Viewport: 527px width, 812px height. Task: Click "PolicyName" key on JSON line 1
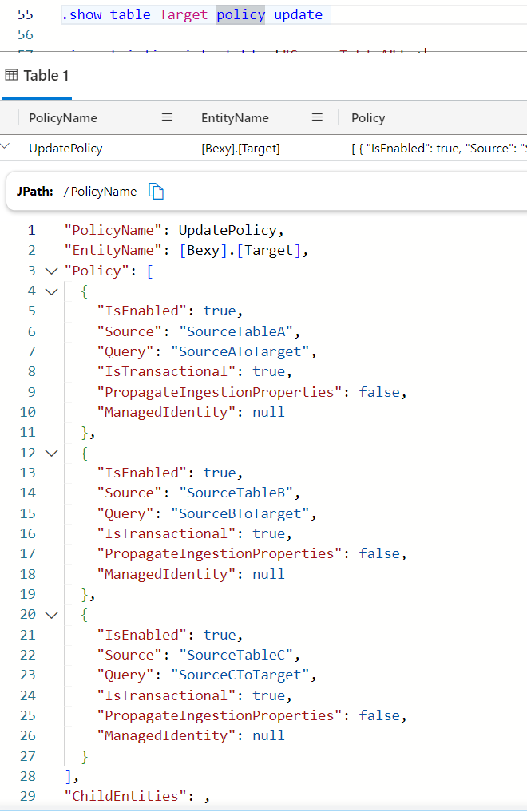[113, 230]
